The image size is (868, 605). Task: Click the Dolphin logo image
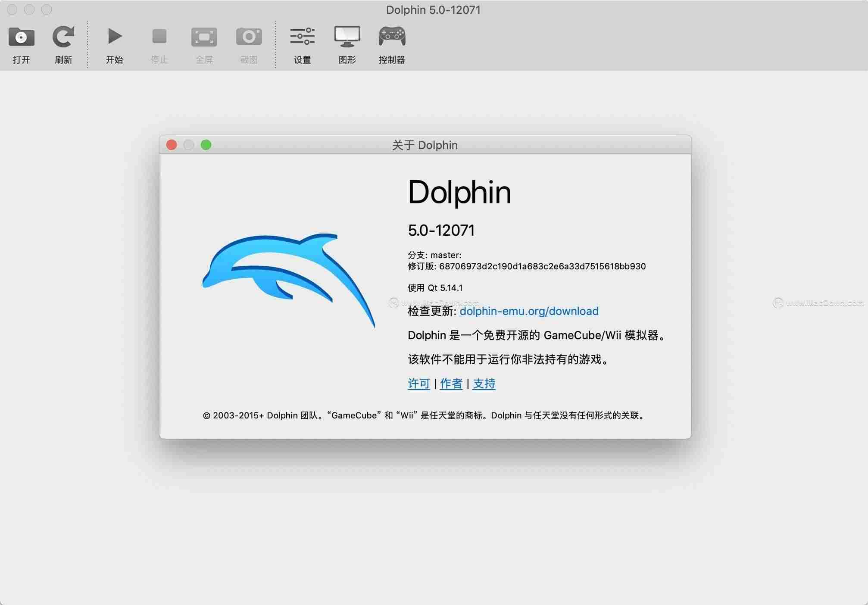(289, 280)
